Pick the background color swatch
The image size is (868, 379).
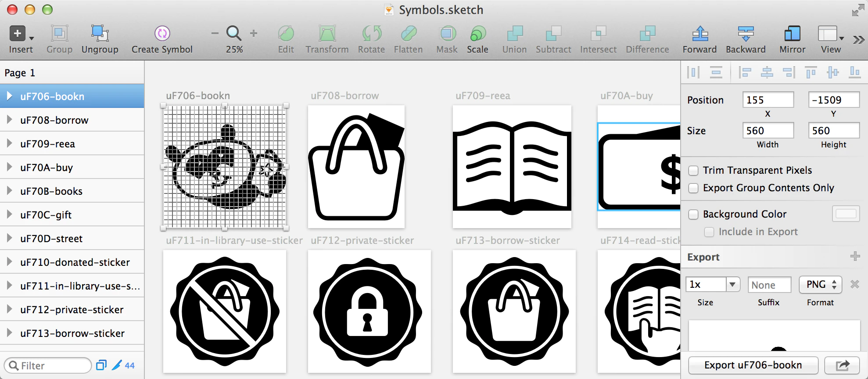coord(846,214)
